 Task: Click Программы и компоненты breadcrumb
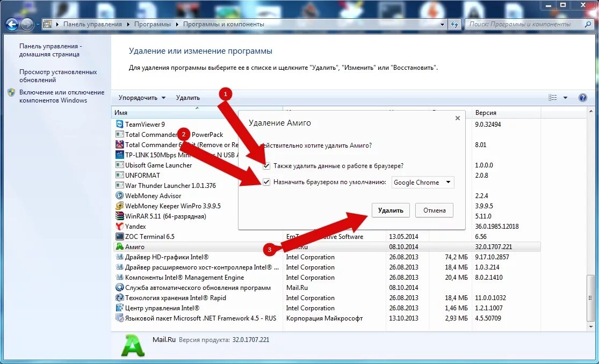coord(223,24)
